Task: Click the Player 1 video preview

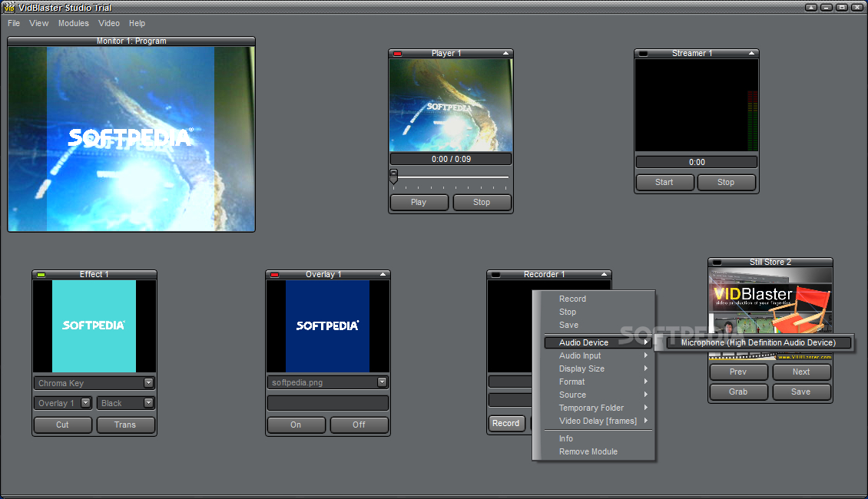Action: (x=451, y=105)
